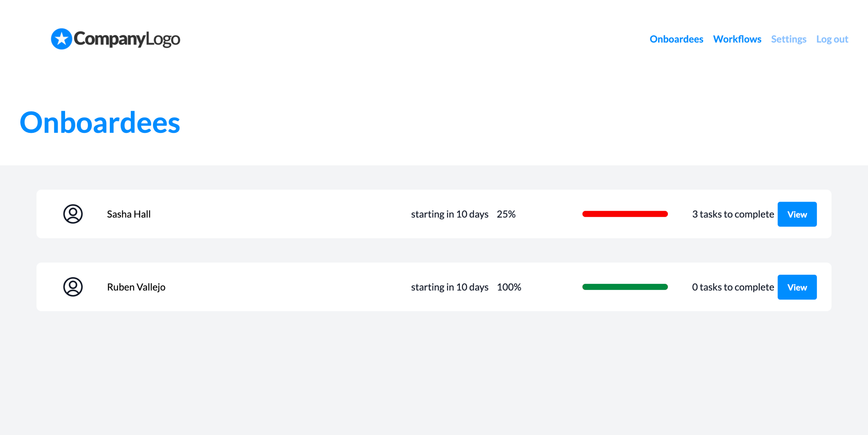Click the CompanyLogo wordmark text
The image size is (868, 435).
(127, 39)
